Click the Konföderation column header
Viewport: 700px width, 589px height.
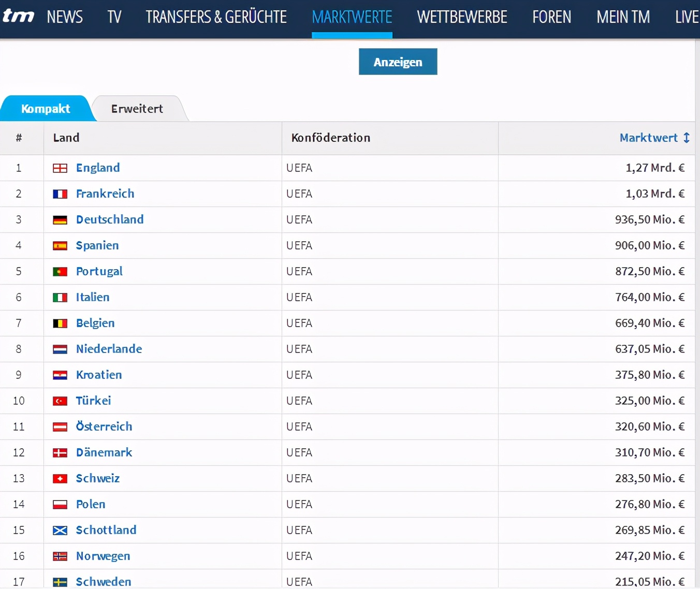tap(331, 138)
